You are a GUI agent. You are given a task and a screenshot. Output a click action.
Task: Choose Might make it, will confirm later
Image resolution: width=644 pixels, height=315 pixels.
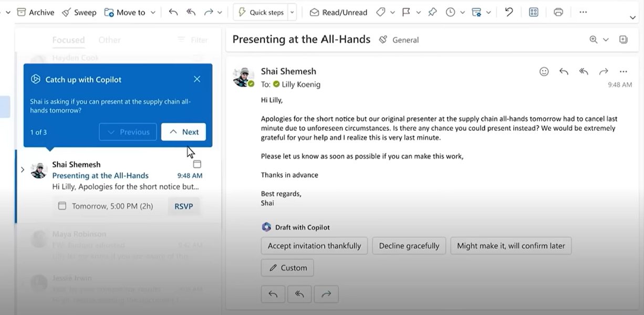[511, 246]
